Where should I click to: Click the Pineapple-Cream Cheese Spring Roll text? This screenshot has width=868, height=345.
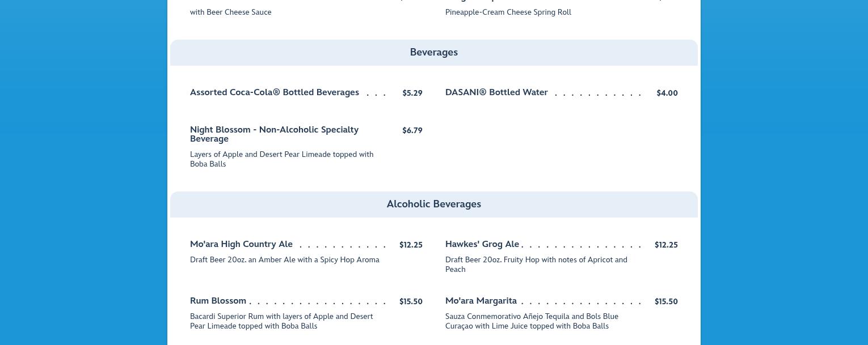click(x=508, y=12)
